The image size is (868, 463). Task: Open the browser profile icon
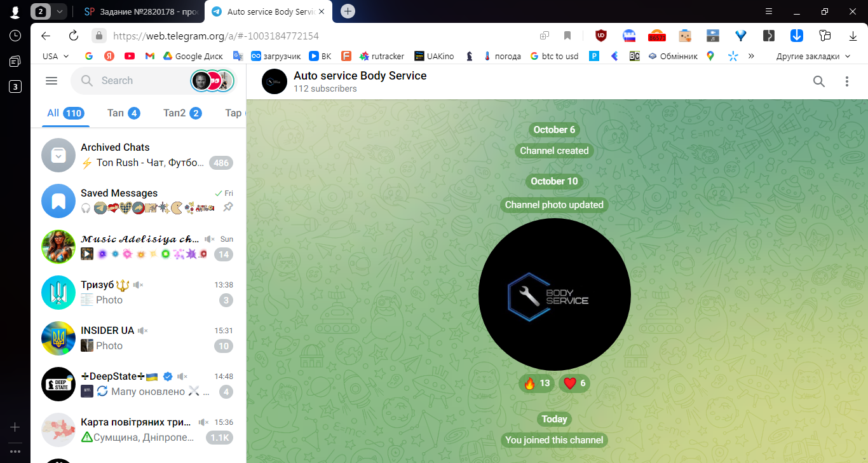point(15,11)
